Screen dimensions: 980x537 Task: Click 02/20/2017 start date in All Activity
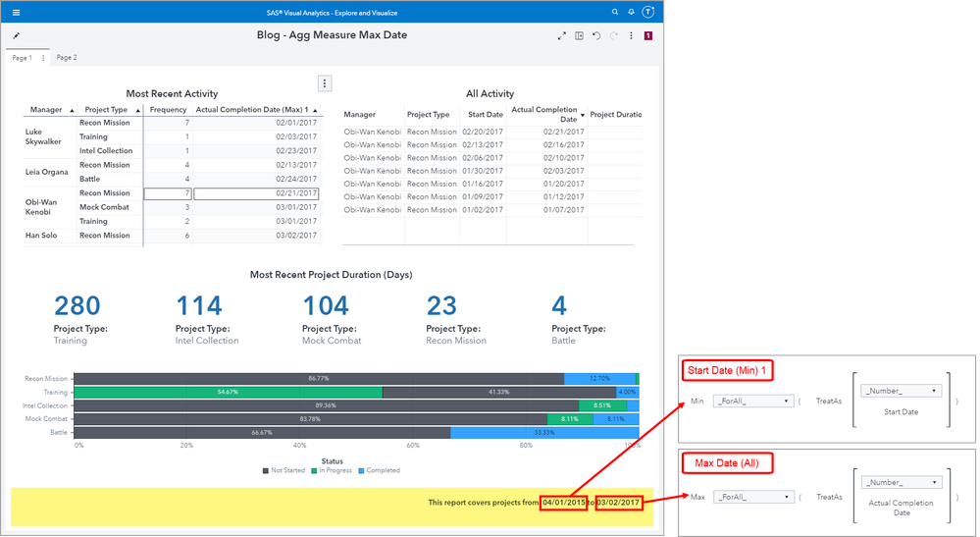(x=483, y=132)
